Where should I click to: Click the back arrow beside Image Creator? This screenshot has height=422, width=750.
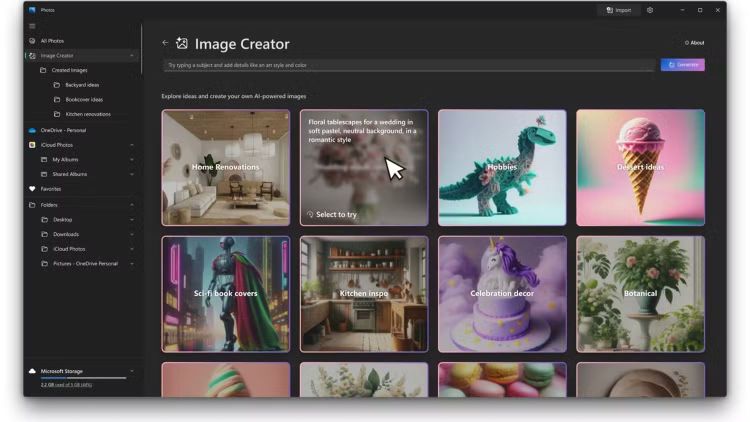tap(165, 43)
